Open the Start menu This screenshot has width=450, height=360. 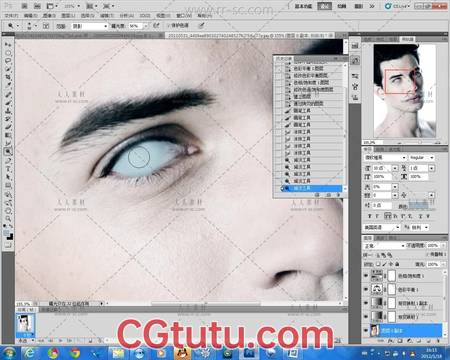9,353
